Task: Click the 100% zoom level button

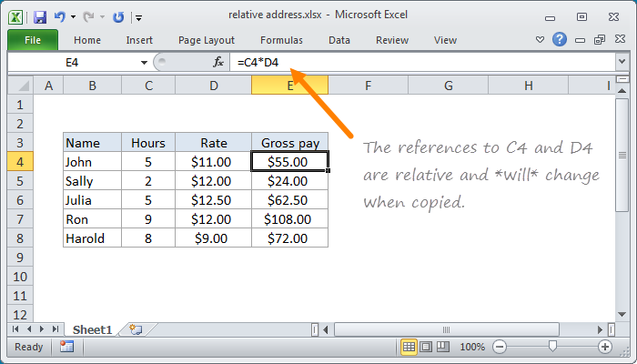Action: [x=471, y=347]
